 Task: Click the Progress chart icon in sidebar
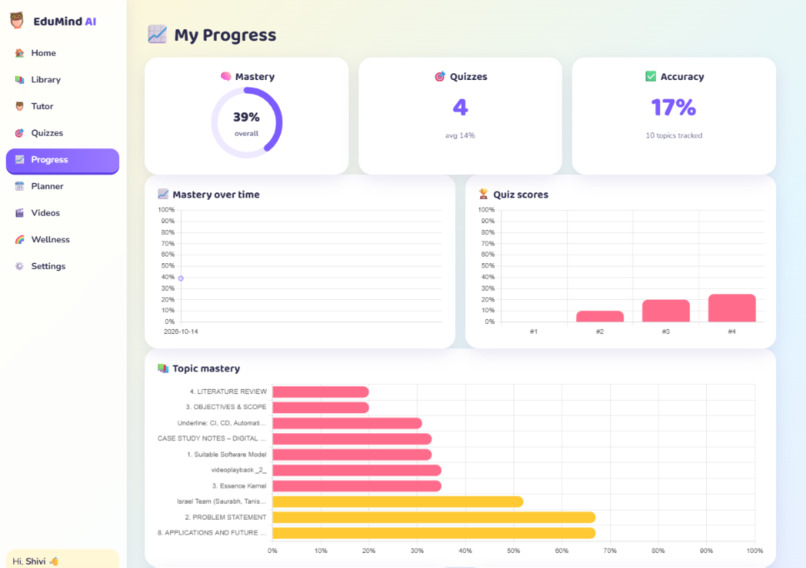tap(20, 160)
